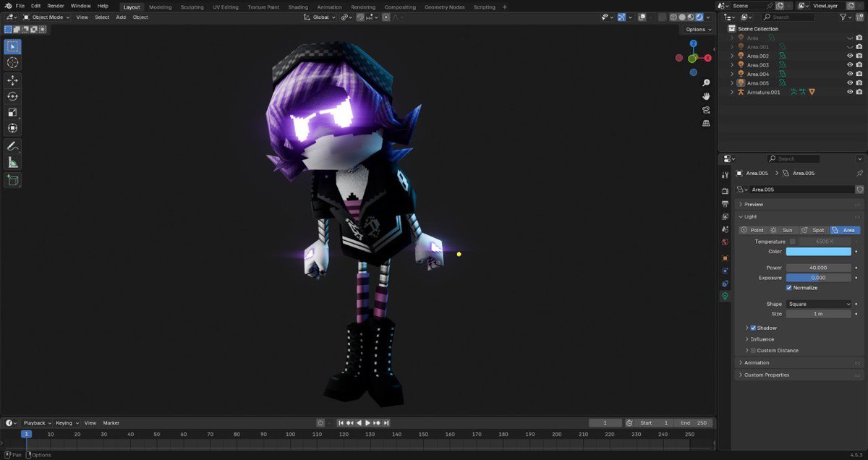Activate the Select Box tool
This screenshot has width=868, height=460.
coord(13,47)
